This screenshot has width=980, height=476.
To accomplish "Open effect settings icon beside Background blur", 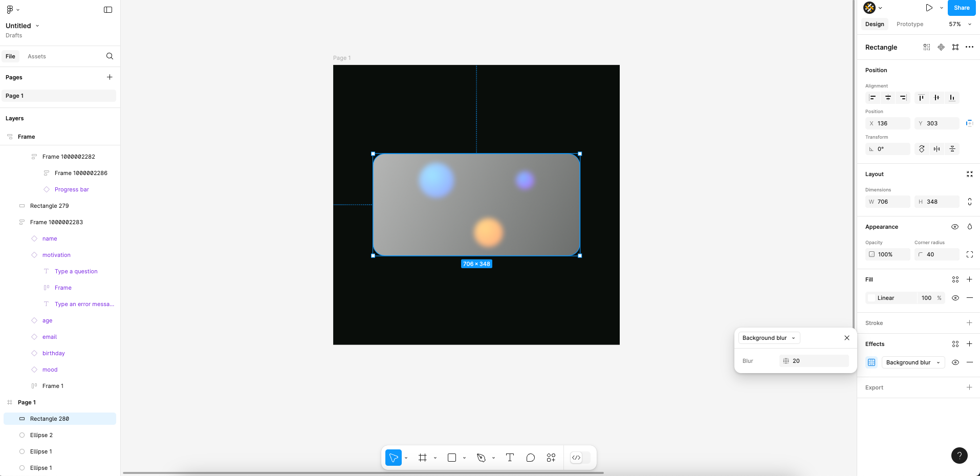I will (872, 362).
